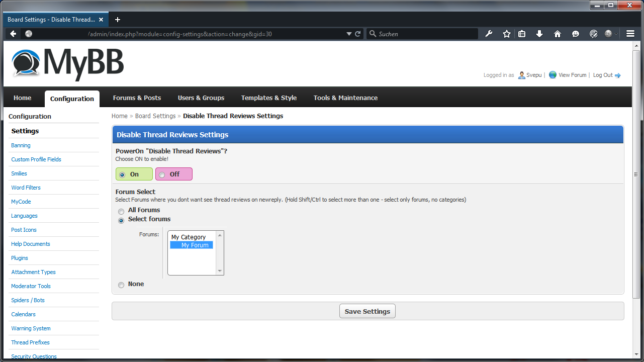Go to browser home page icon
This screenshot has height=362, width=644.
558,34
